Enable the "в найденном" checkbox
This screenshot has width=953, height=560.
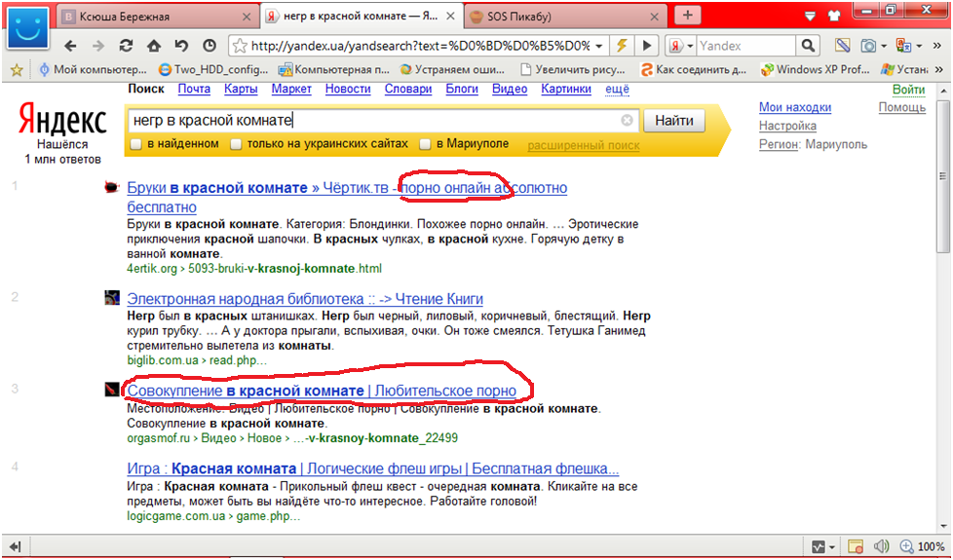click(x=136, y=144)
